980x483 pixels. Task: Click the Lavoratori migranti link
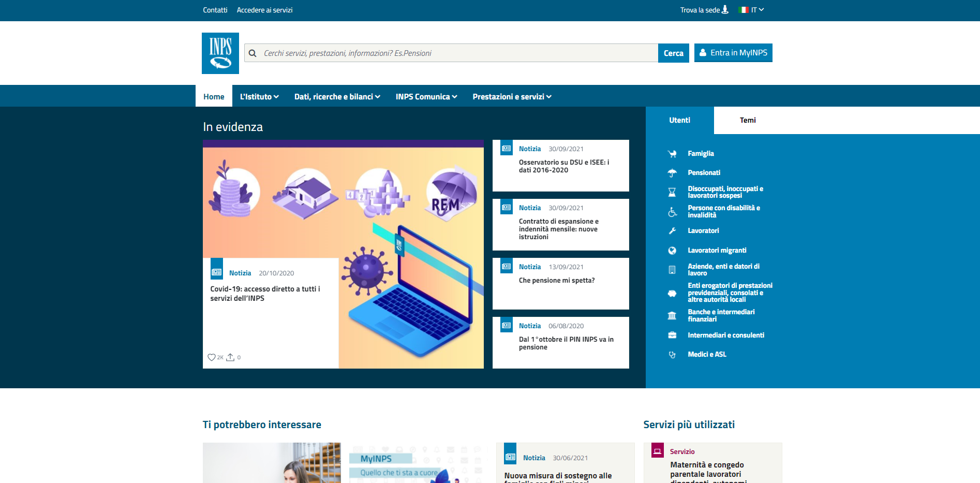coord(717,251)
